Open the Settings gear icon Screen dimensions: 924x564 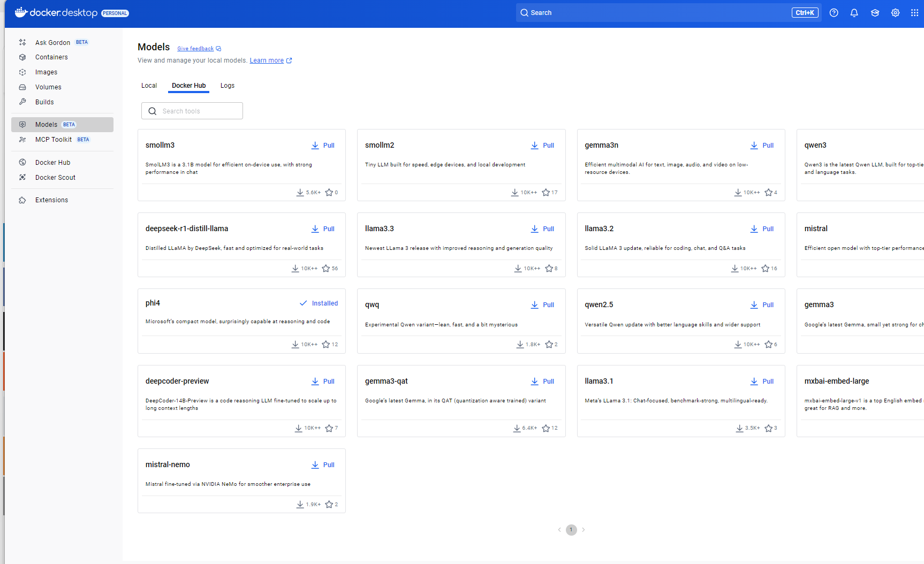tap(895, 13)
